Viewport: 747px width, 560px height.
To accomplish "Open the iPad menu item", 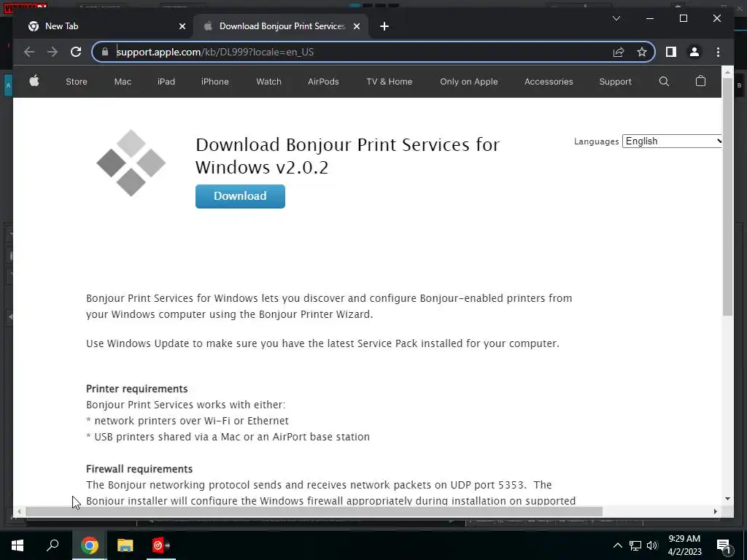I will 166,82.
